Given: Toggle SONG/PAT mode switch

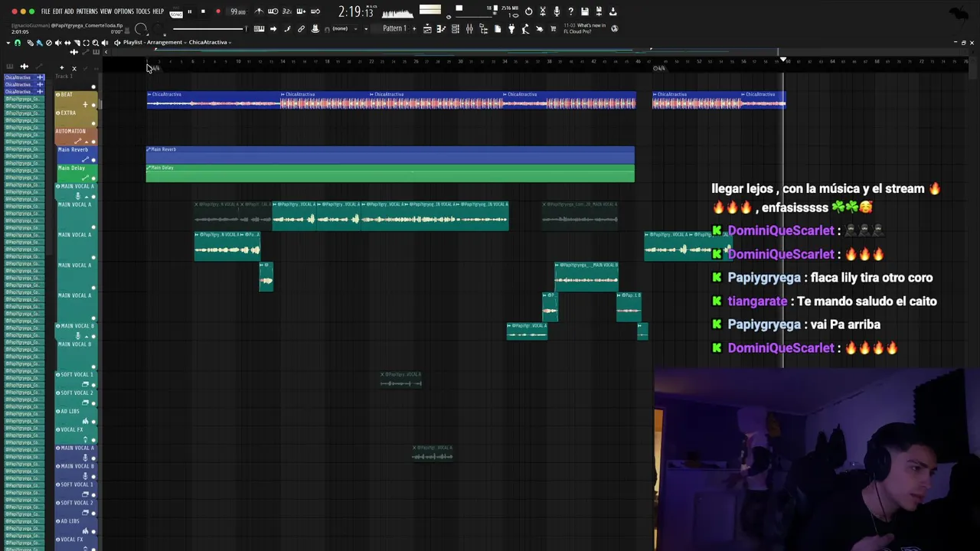Looking at the screenshot, I should [x=176, y=12].
